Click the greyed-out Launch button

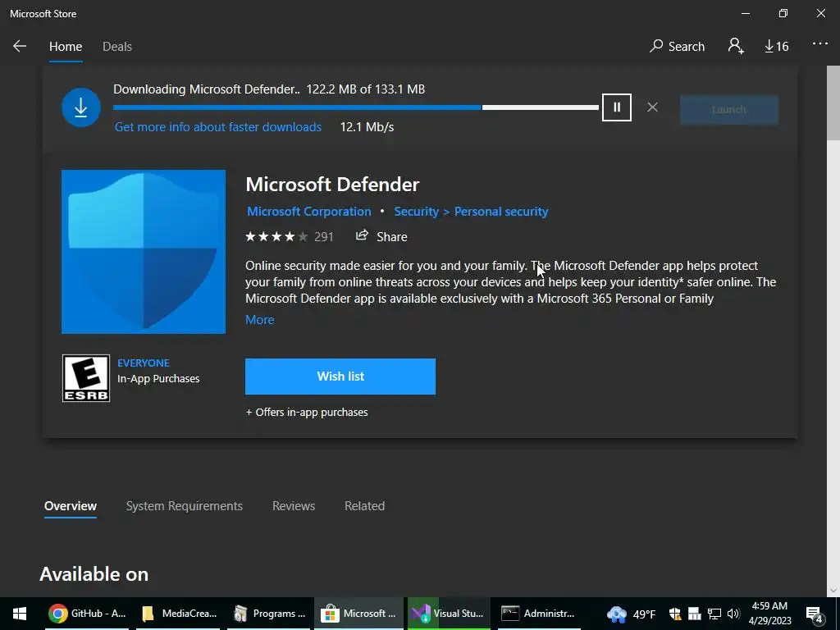click(729, 109)
